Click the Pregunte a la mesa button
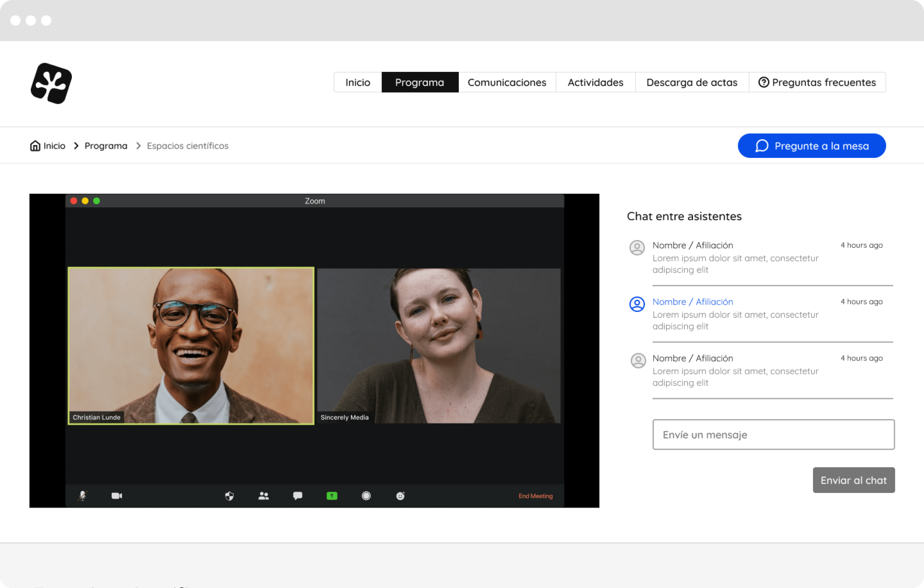Image resolution: width=924 pixels, height=588 pixels. pos(811,146)
